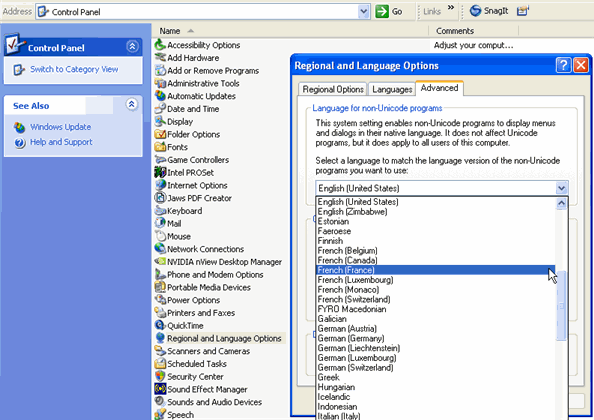Open the Keyboard icon

[160, 211]
